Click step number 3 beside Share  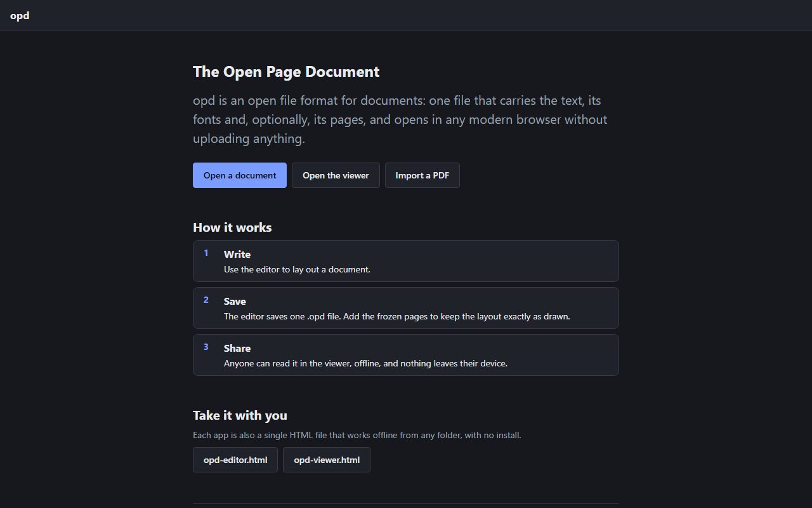[206, 347]
